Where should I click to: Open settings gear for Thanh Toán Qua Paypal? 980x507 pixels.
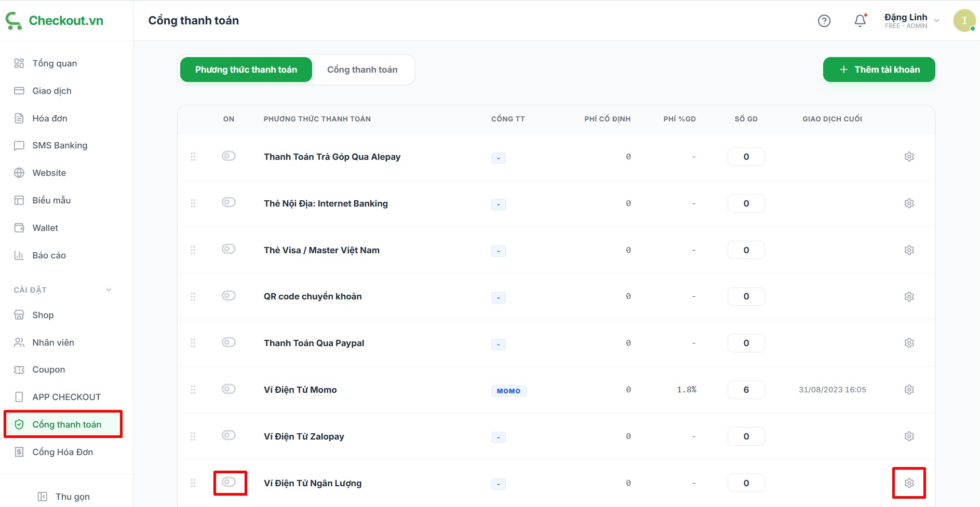tap(909, 343)
